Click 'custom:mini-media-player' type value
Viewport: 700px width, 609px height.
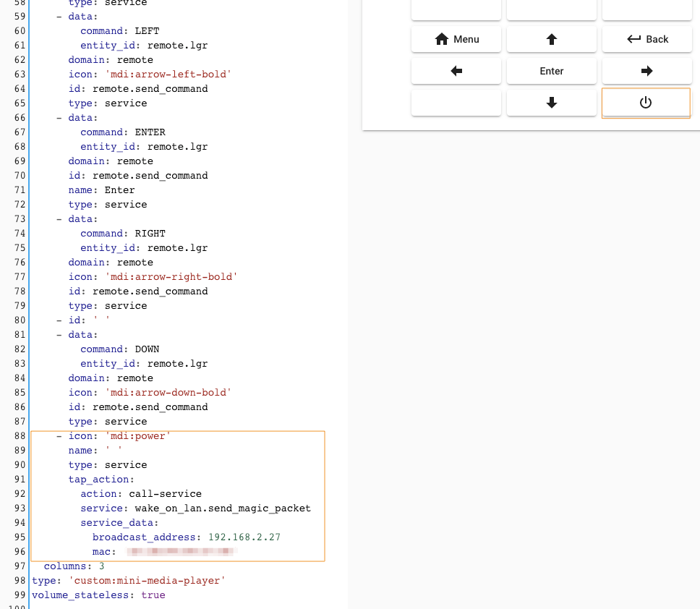pos(147,580)
